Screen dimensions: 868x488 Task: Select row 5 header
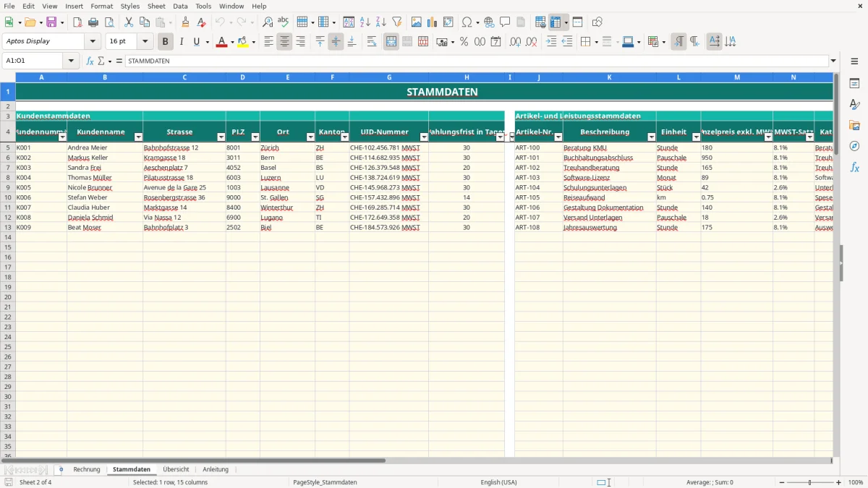pos(8,147)
